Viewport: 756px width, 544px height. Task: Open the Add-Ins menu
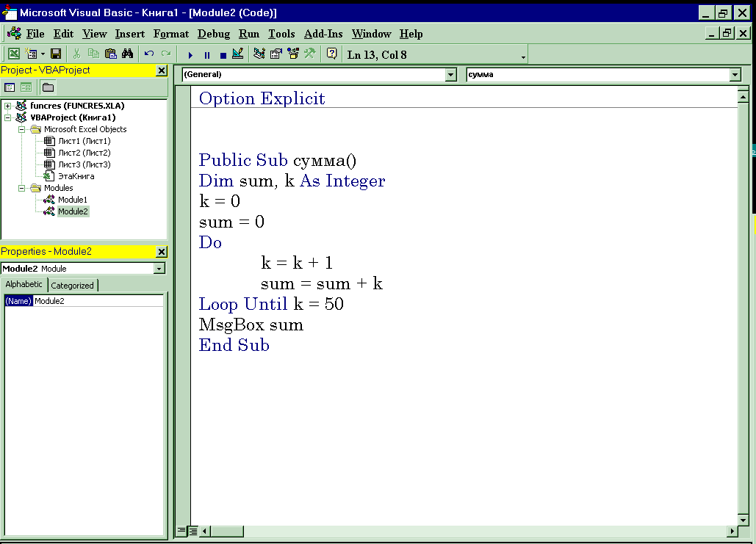click(323, 34)
